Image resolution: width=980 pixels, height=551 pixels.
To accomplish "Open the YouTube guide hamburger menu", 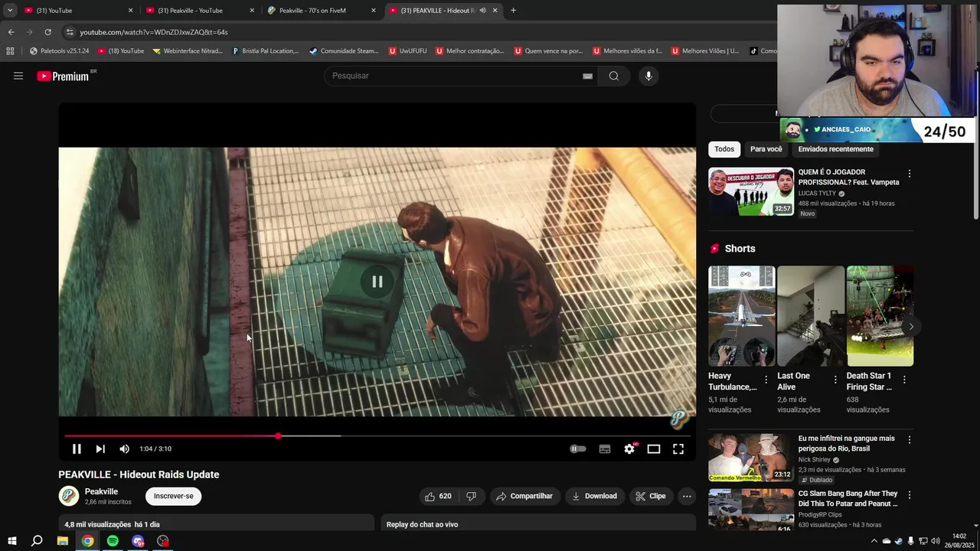I will 18,76.
